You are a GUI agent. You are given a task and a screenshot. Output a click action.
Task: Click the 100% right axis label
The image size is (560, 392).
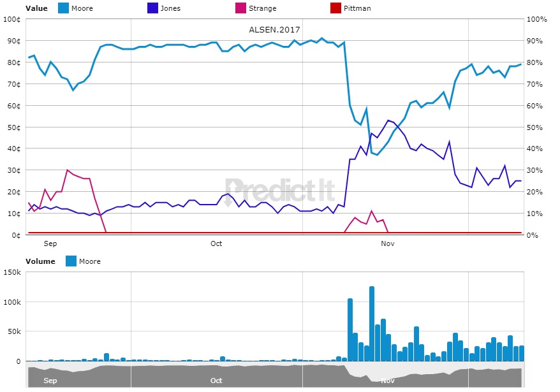(537, 19)
